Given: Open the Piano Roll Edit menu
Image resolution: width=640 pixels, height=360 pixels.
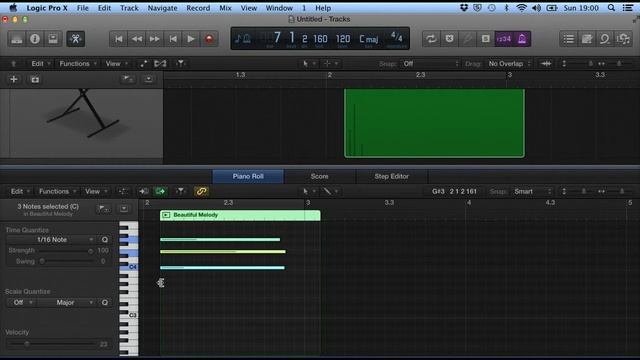Looking at the screenshot, I should [19, 191].
